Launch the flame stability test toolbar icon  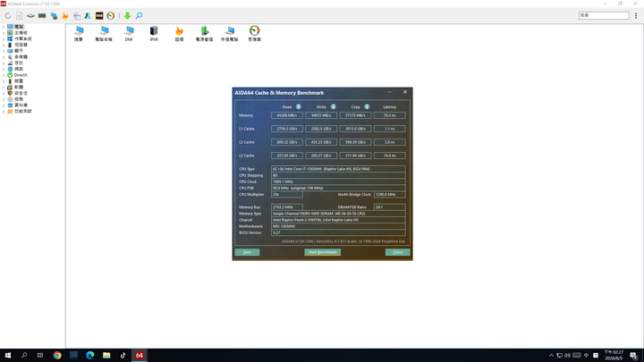(65, 15)
